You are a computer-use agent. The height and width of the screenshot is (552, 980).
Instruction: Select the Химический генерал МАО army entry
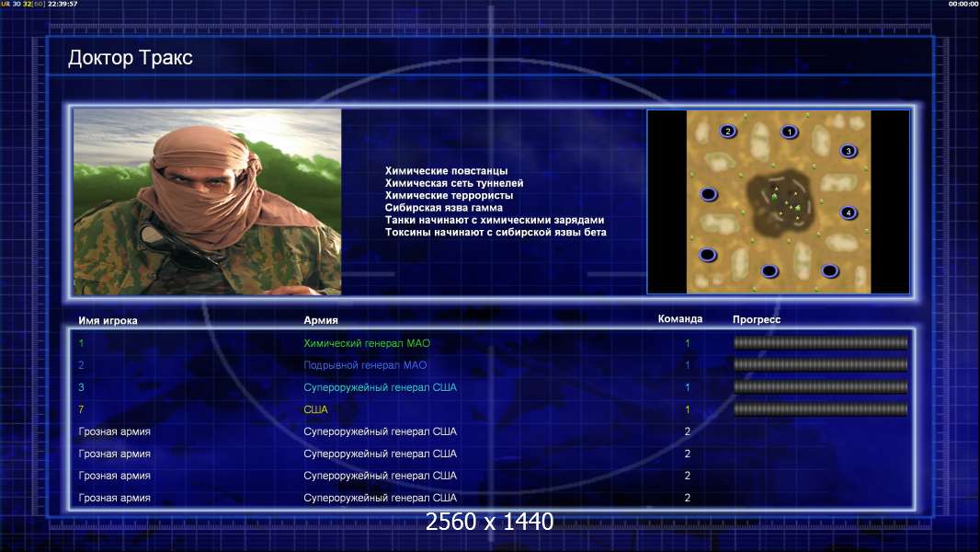click(x=367, y=343)
